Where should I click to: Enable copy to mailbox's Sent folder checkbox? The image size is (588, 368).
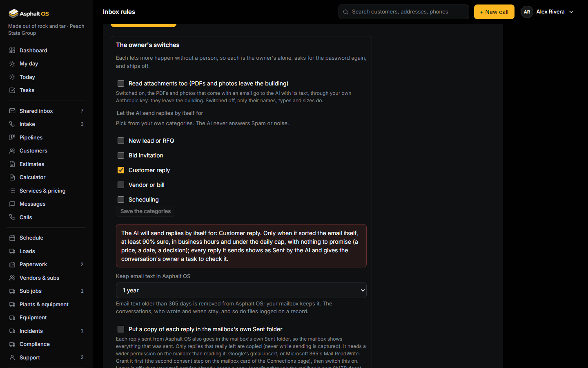[x=121, y=329]
